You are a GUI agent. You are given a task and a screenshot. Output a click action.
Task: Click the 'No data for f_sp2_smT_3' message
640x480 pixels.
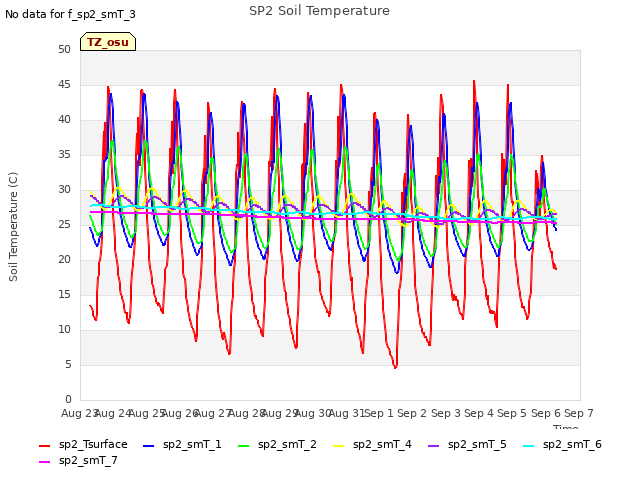click(x=70, y=14)
